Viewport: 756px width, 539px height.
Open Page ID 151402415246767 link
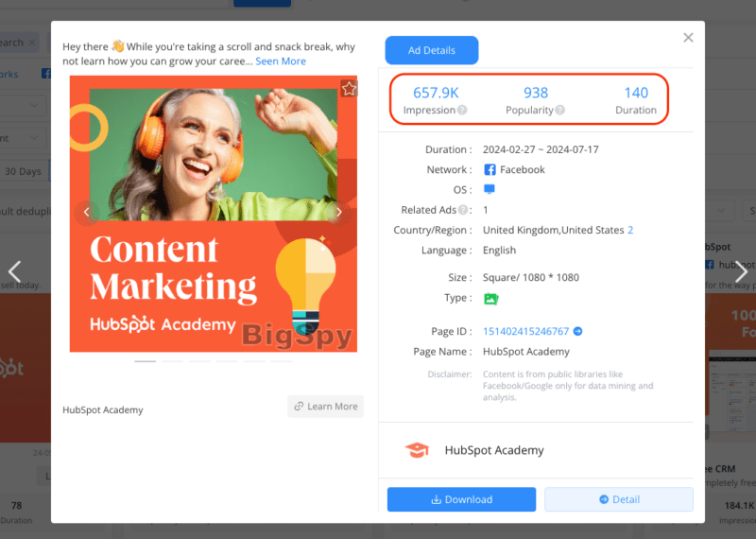click(525, 332)
